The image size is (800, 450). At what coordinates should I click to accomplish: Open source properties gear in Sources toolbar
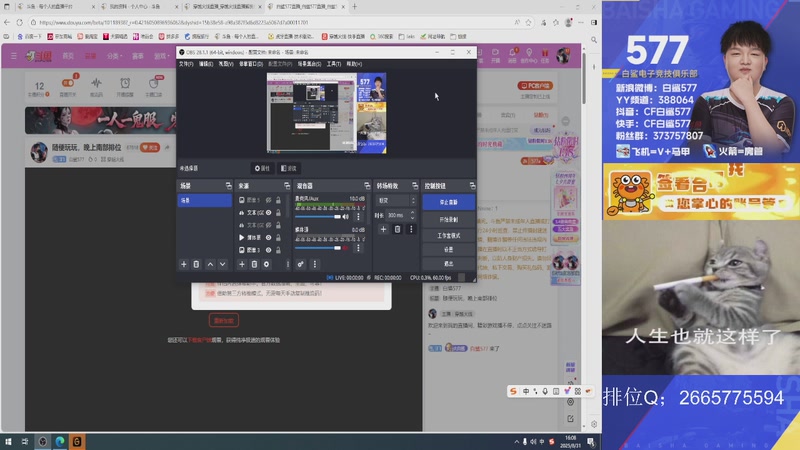point(266,264)
